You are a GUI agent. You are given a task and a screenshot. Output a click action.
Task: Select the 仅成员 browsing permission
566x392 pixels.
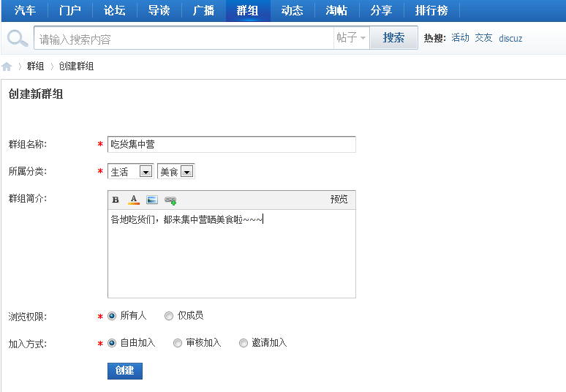point(169,316)
